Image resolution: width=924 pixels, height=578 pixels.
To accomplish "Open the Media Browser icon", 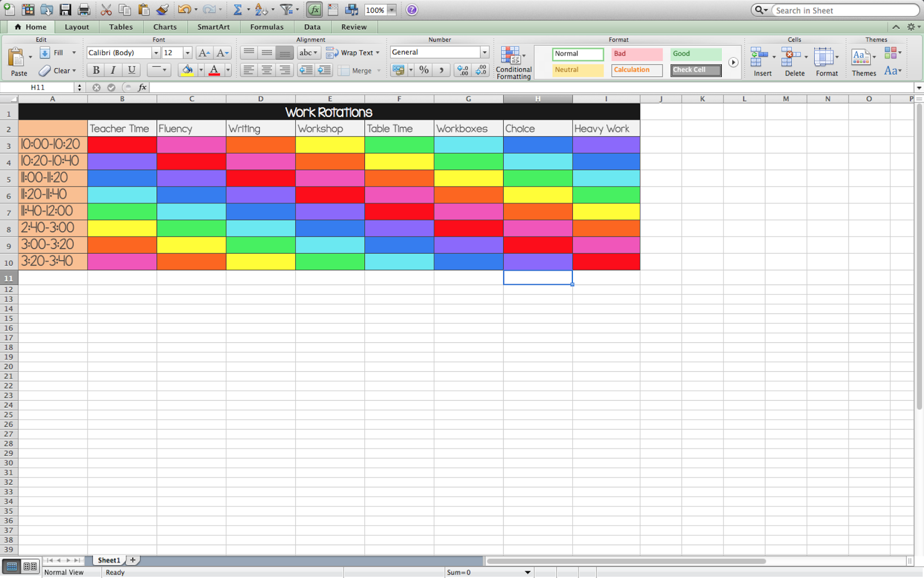I will (351, 10).
